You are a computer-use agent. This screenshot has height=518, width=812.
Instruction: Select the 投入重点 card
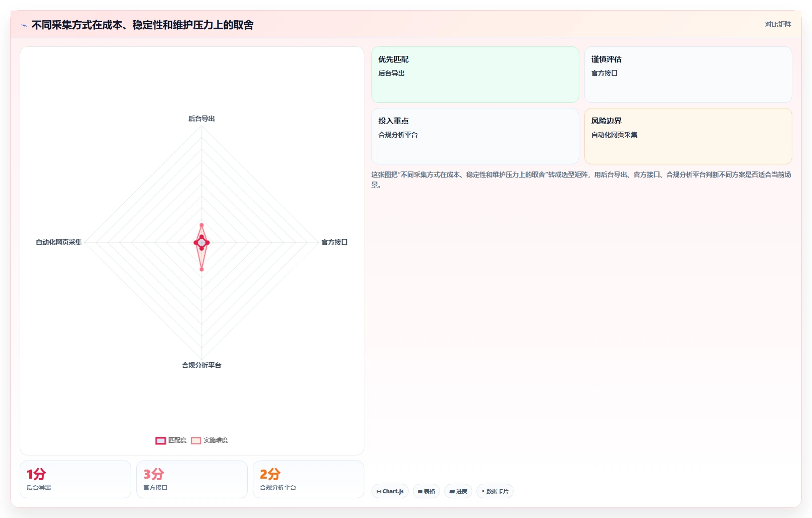click(x=475, y=136)
